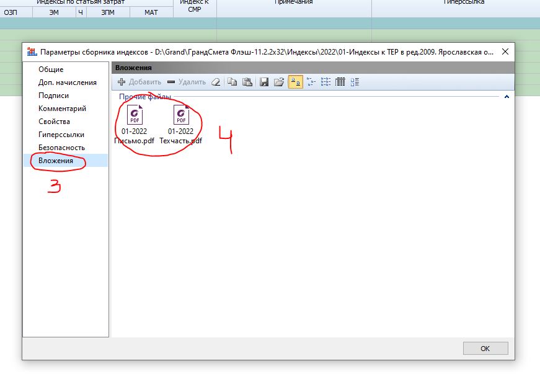
Task: Close the Параметры сборника индексов dialog
Action: pos(505,51)
